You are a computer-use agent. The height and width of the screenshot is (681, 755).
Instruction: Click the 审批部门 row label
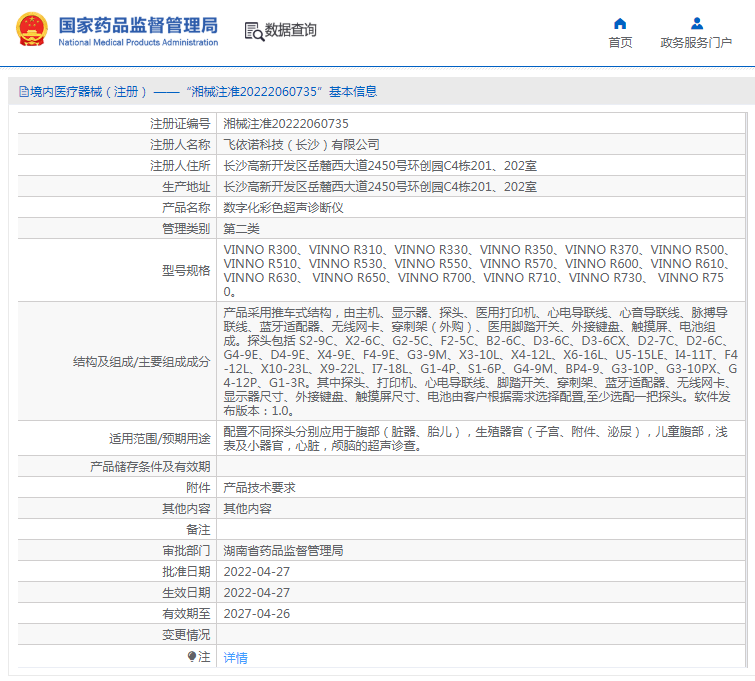[186, 550]
